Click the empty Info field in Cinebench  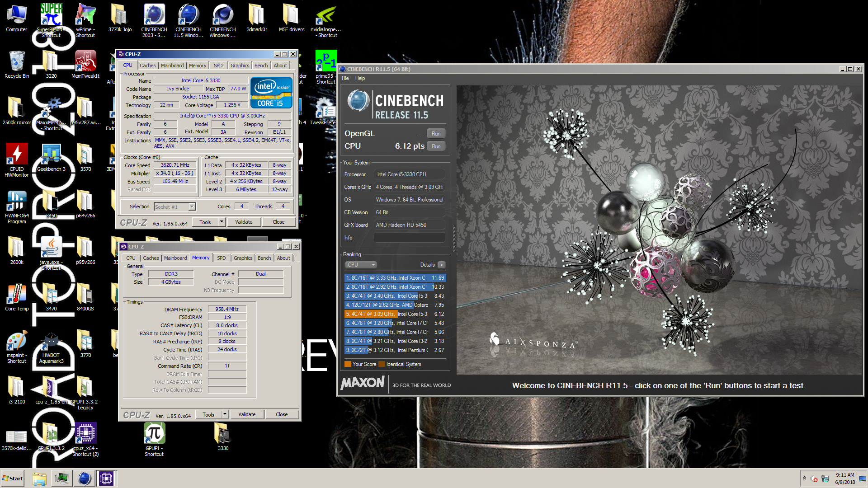[x=410, y=238]
